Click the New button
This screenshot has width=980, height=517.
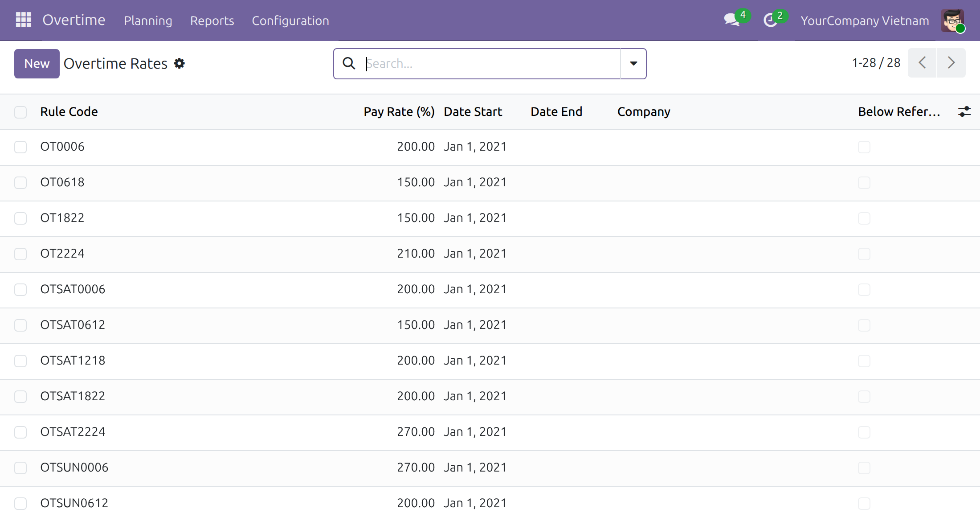(37, 63)
